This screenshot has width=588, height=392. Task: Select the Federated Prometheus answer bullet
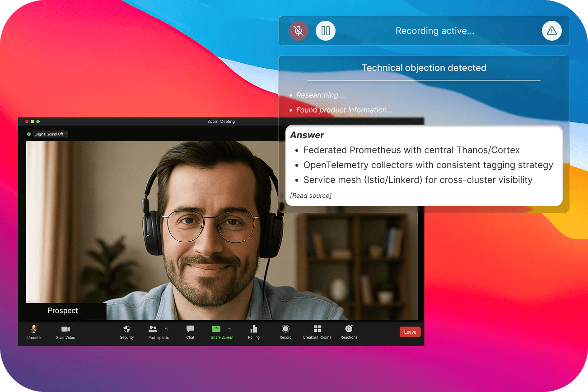click(411, 150)
